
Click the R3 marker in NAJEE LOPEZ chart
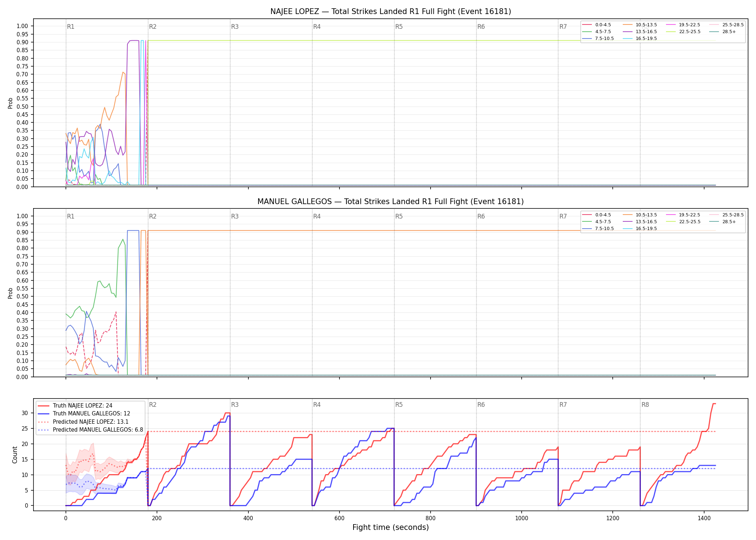[235, 27]
